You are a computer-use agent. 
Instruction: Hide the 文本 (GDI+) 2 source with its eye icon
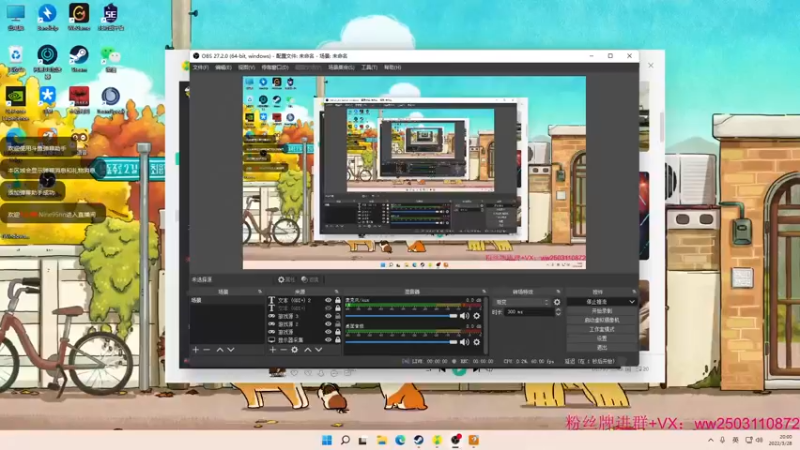pos(328,301)
